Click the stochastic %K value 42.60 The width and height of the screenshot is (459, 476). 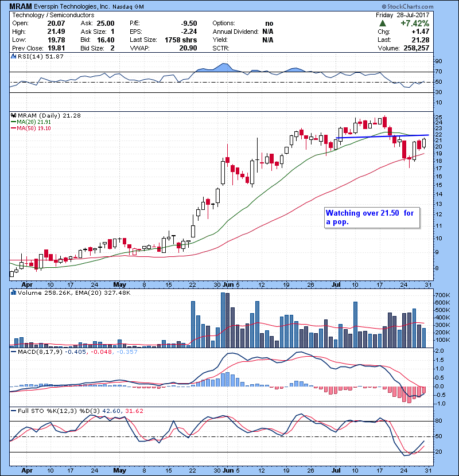[112, 411]
